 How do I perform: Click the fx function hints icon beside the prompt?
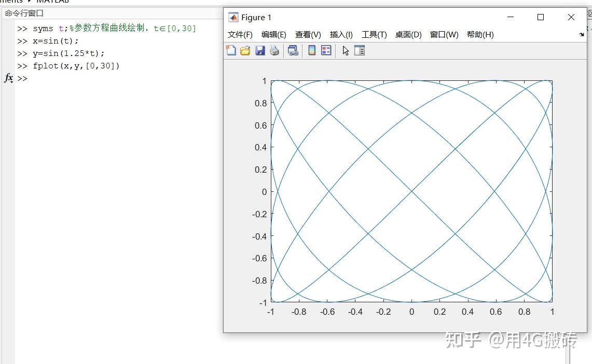8,78
